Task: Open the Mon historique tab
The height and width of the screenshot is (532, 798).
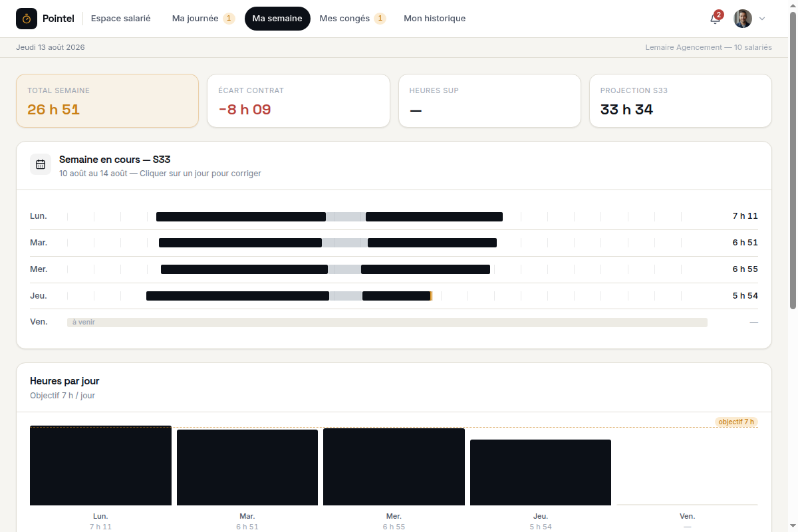Action: (x=435, y=19)
